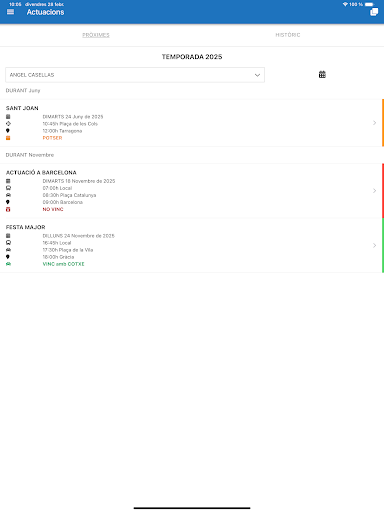Select the DIMARTS 24 Juny de 2025 date
This screenshot has width=384, height=512.
73,117
